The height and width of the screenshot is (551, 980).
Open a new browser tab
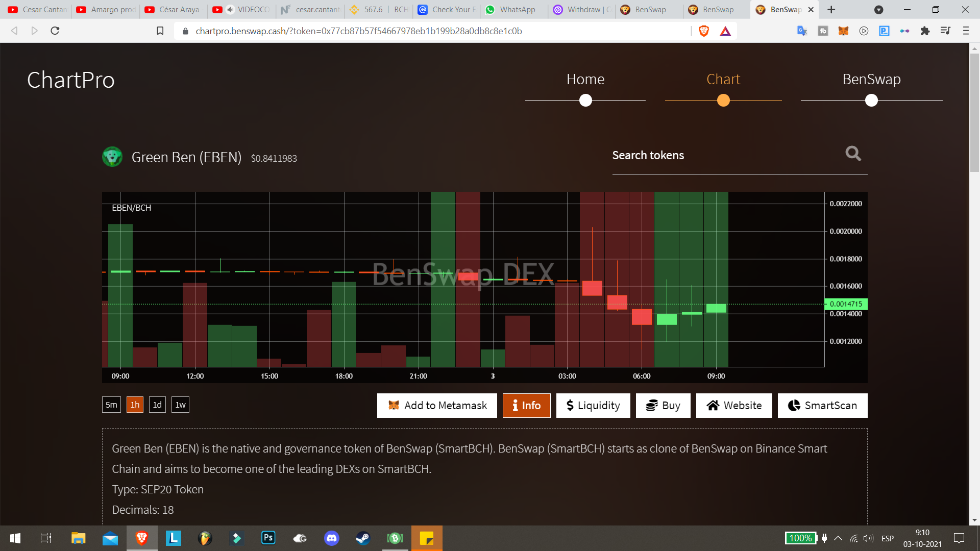[x=831, y=10]
